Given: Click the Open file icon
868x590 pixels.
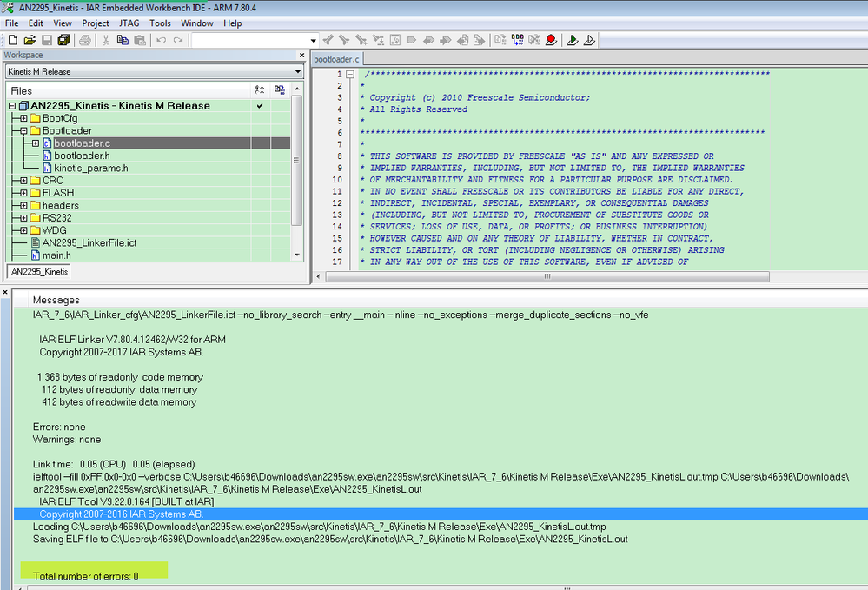Looking at the screenshot, I should pos(30,40).
